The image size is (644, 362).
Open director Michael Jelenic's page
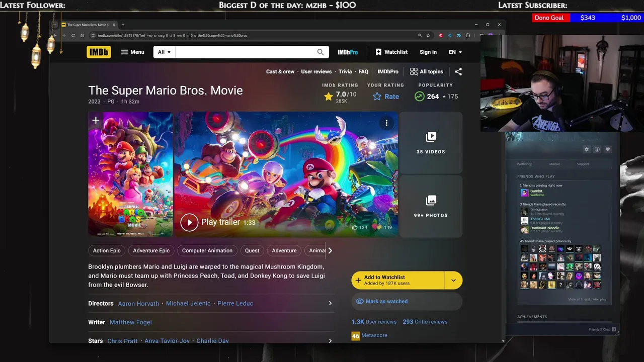(x=188, y=304)
